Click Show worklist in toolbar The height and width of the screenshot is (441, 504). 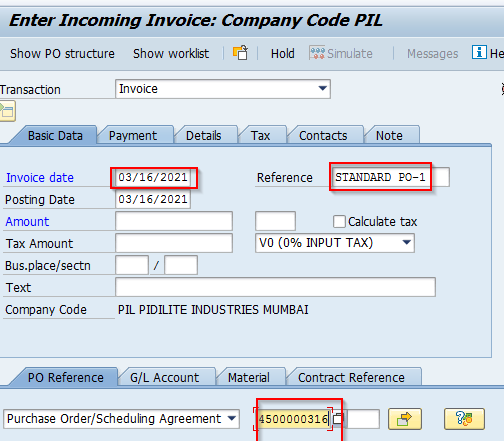pyautogui.click(x=171, y=53)
